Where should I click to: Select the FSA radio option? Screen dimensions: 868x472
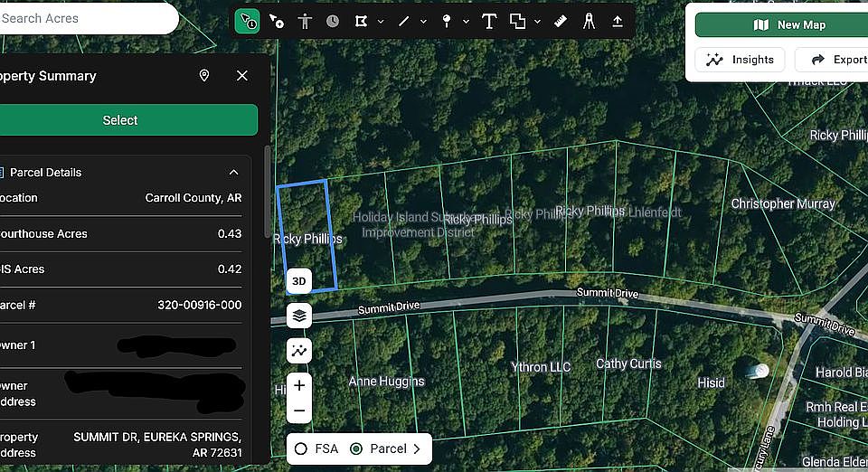(x=301, y=448)
